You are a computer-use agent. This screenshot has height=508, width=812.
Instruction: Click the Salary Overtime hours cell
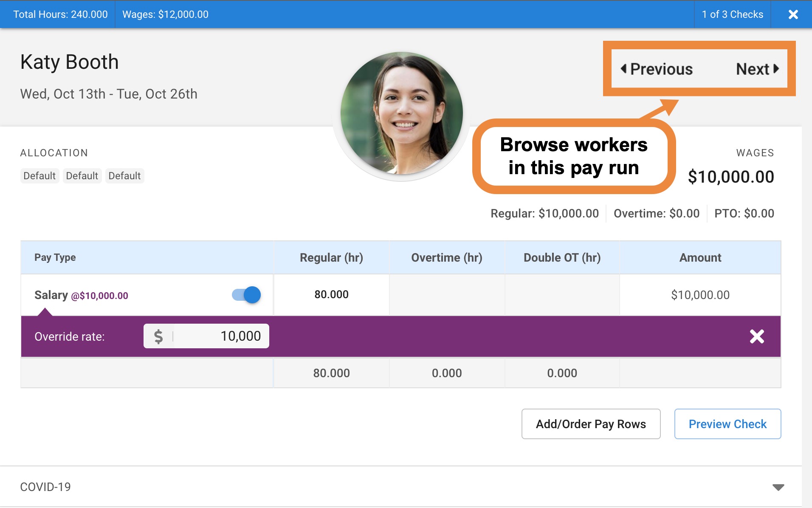coord(447,294)
